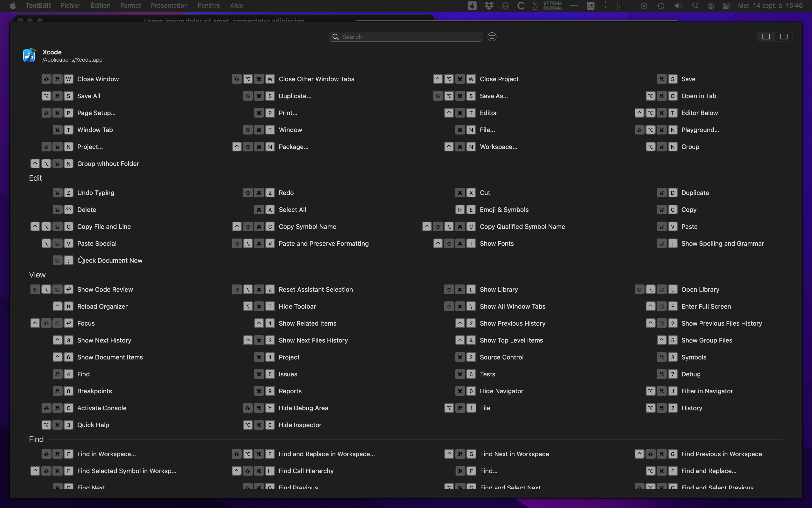
Task: Select the Paste and Preserve Formatting shortcut
Action: coord(300,244)
